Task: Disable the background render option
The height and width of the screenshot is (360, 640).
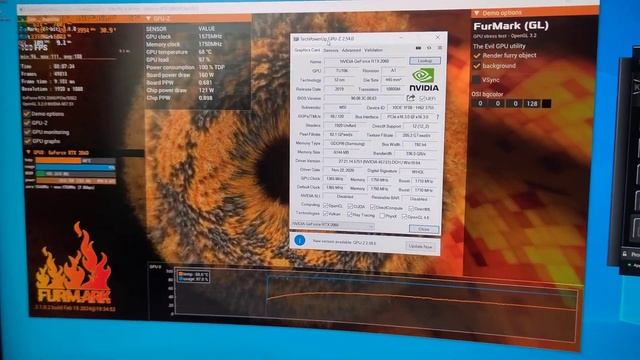Action: click(x=477, y=66)
